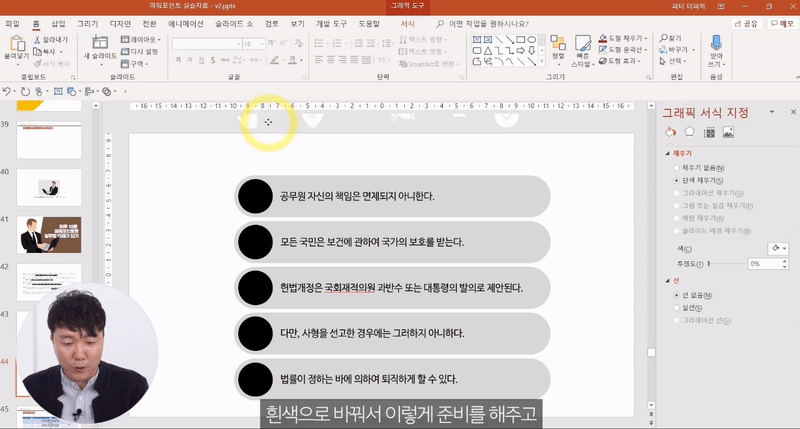Open the 파일 (File) tab
The height and width of the screenshot is (429, 800).
click(x=12, y=24)
